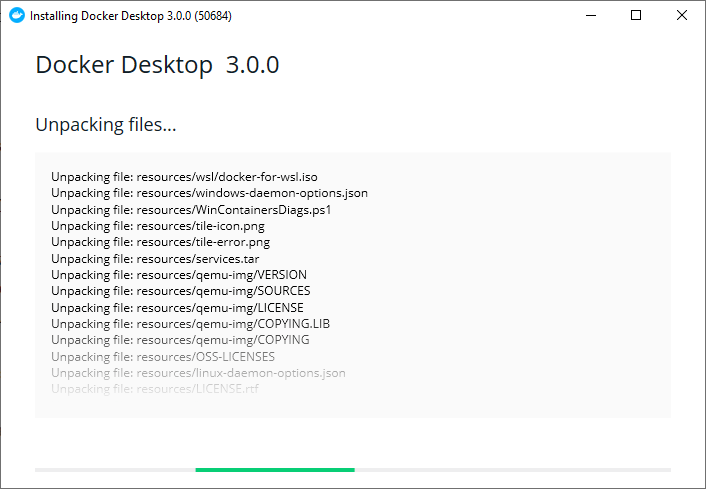Select the services.tar log line
Image resolution: width=706 pixels, height=489 pixels.
click(x=155, y=259)
